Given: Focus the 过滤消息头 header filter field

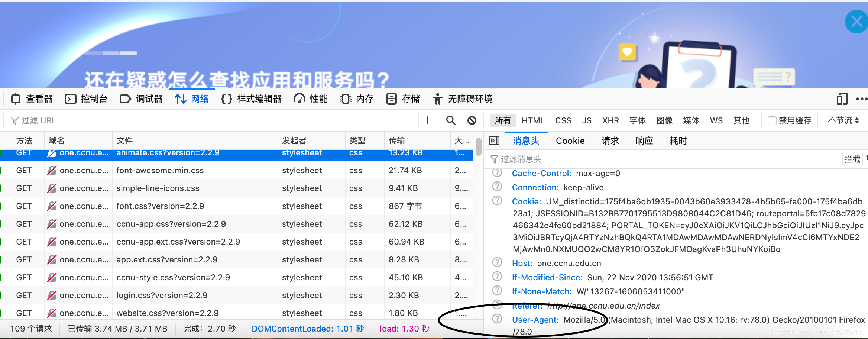Looking at the screenshot, I should 663,159.
